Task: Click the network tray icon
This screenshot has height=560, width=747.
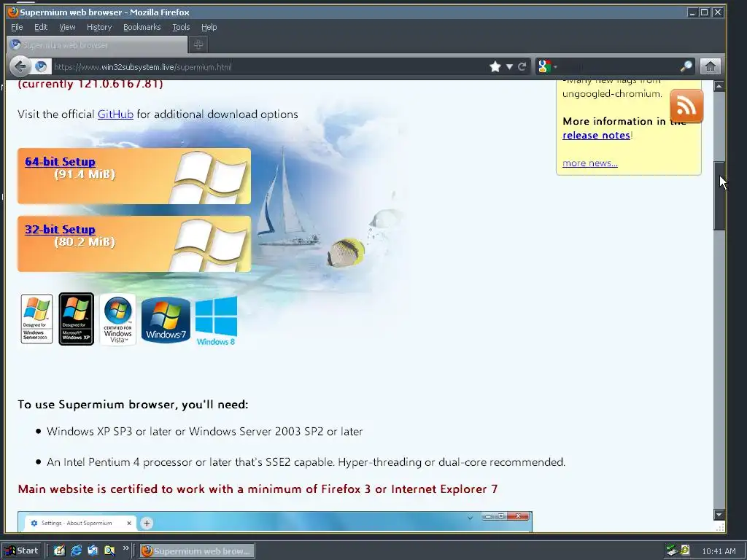Action: coord(672,551)
